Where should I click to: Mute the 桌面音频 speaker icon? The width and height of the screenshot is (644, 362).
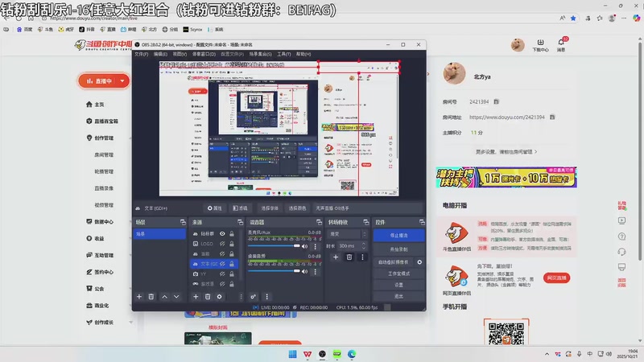[x=305, y=271]
